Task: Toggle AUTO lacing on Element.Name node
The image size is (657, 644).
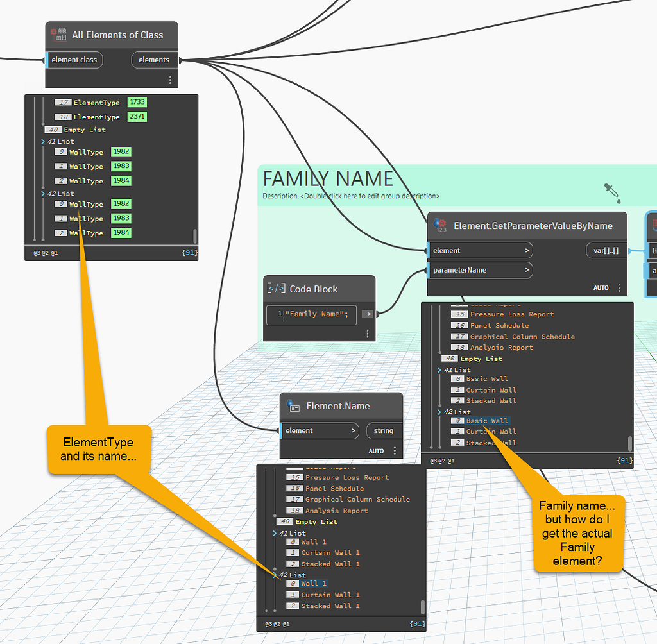Action: pos(376,450)
